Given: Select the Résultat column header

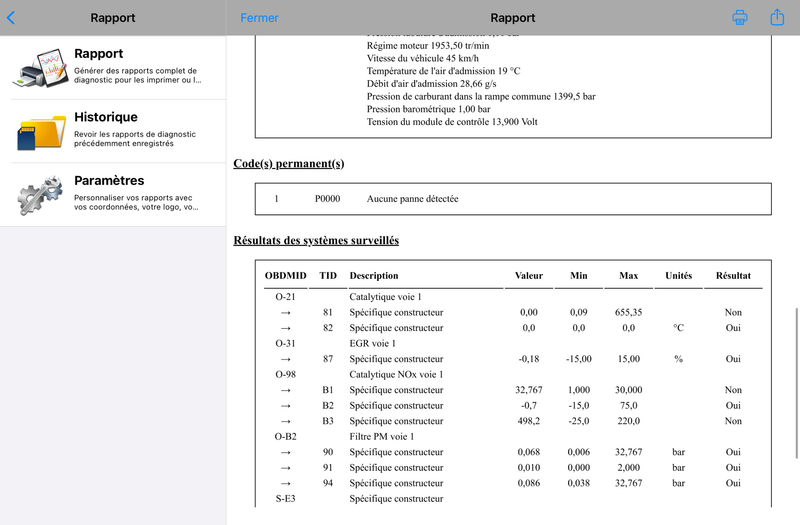Looking at the screenshot, I should point(733,276).
